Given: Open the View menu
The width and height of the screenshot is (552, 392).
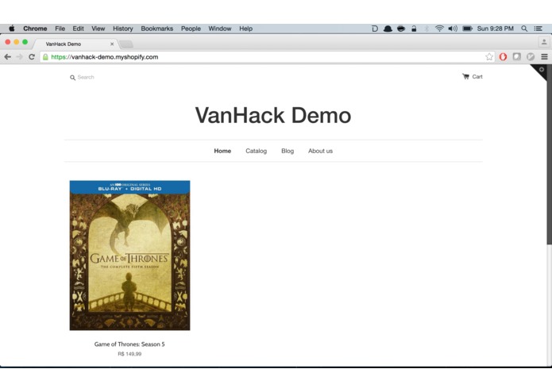Looking at the screenshot, I should [x=98, y=29].
